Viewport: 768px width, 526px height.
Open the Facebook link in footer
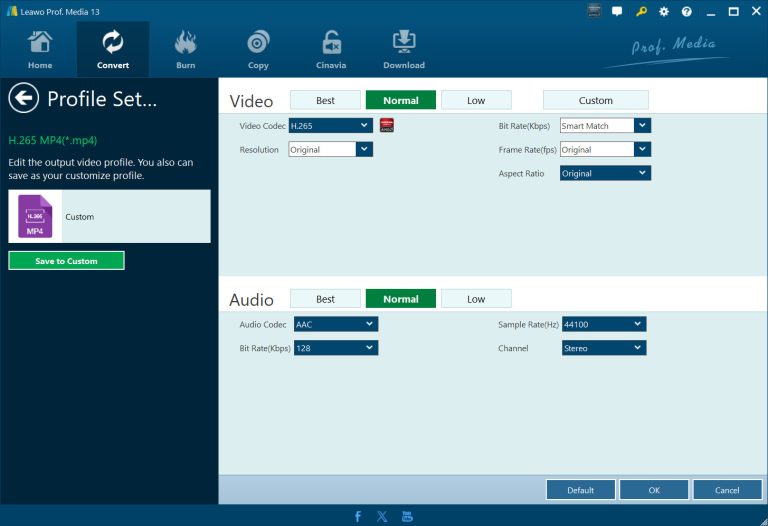point(358,516)
